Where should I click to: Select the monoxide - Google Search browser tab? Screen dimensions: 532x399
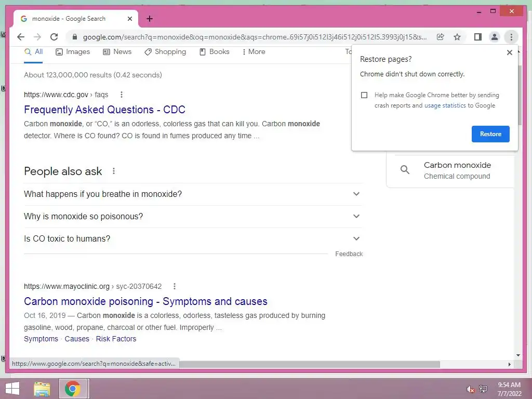76,19
